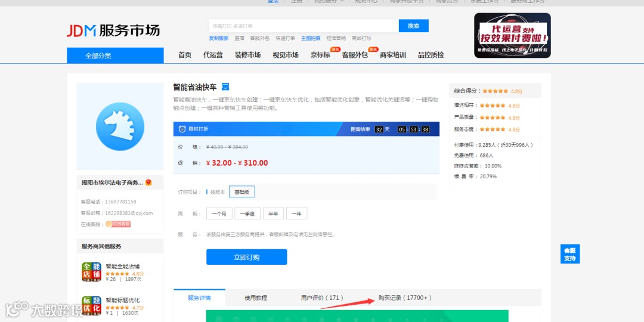Click the 复制搬家 hot search link
Viewport: 644px width, 322px height.
coord(218,38)
